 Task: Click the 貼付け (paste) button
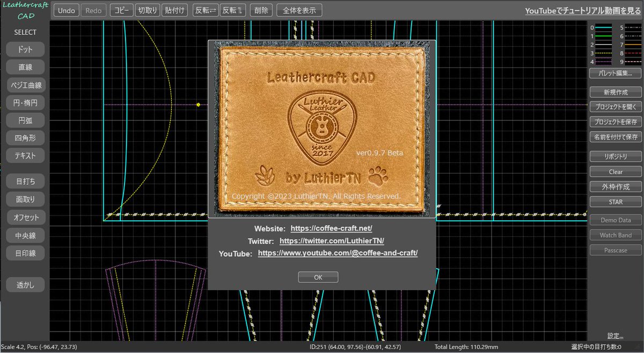coord(174,10)
